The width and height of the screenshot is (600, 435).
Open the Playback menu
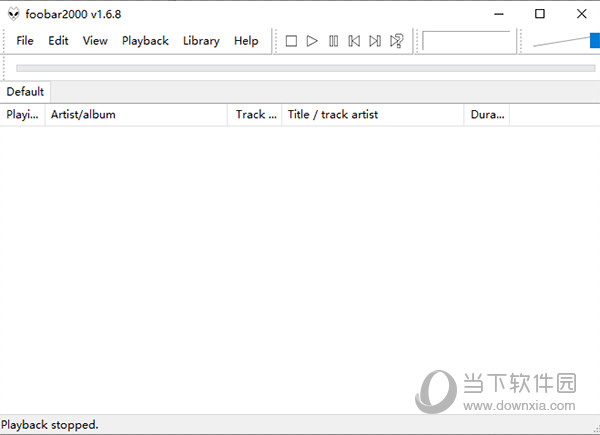(x=145, y=41)
